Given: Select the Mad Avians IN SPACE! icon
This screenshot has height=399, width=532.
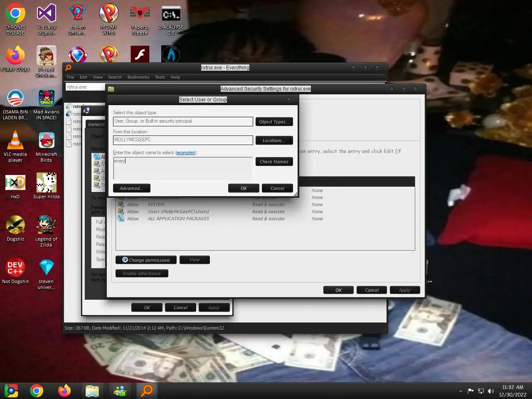Looking at the screenshot, I should [x=47, y=105].
